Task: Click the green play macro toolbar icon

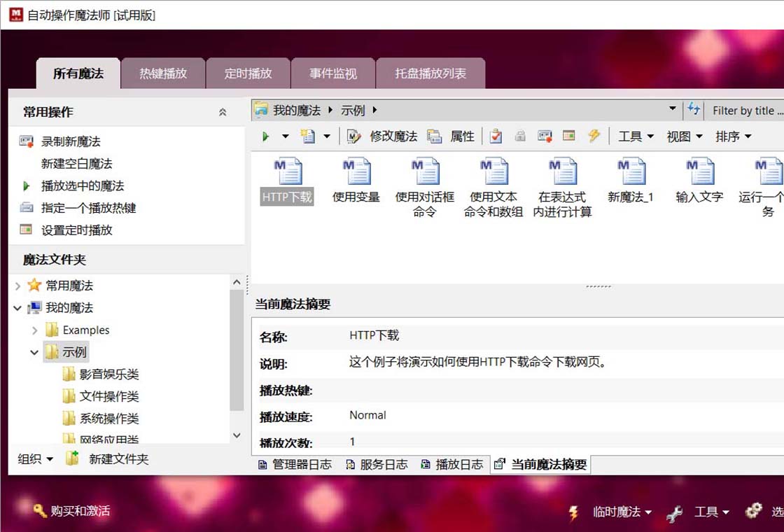Action: tap(265, 136)
